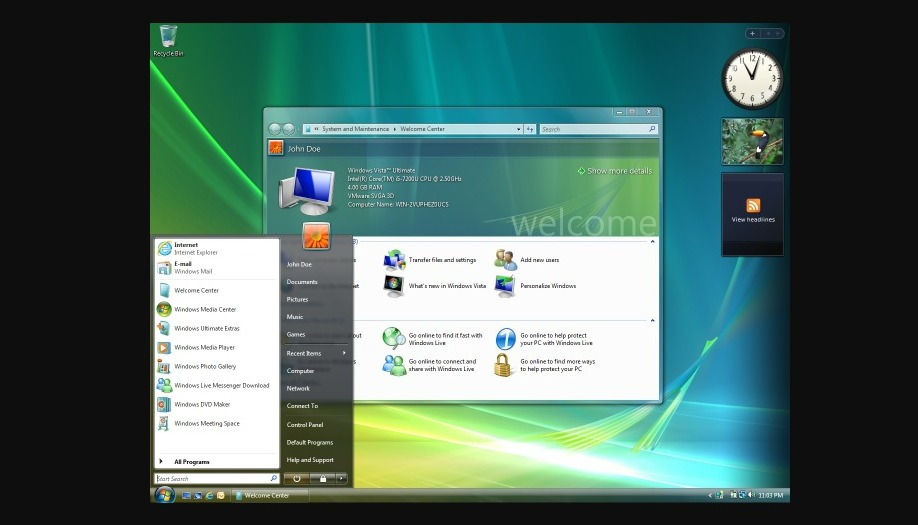The width and height of the screenshot is (918, 525).
Task: Click the padlock icon to help protect your PC
Action: coord(503,365)
